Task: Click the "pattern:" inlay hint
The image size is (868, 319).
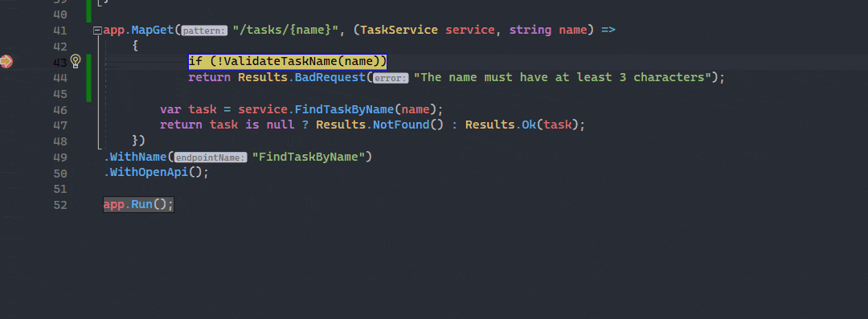Action: [205, 31]
